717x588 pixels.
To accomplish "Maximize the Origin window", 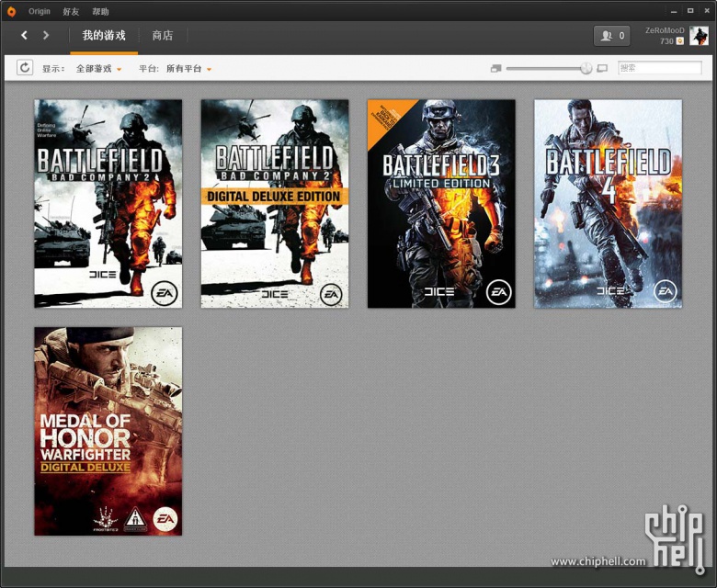I will pos(690,11).
